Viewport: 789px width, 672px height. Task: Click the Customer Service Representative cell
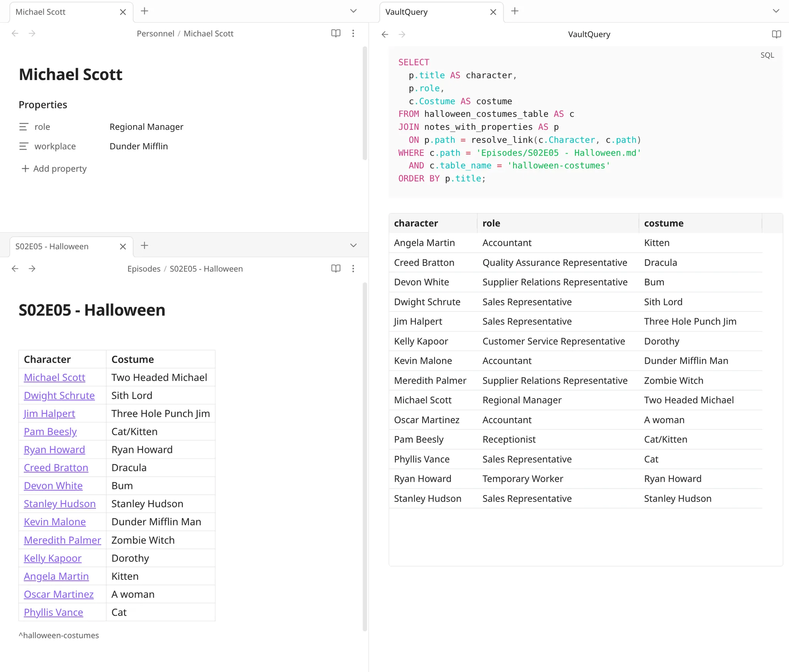[x=558, y=341]
